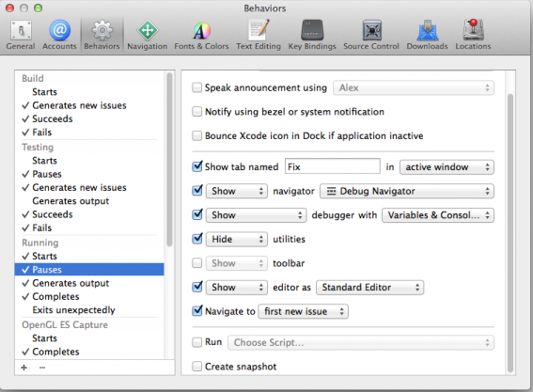Image resolution: width=533 pixels, height=392 pixels.
Task: Select Testing Succeeds behavior
Action: 89,214
